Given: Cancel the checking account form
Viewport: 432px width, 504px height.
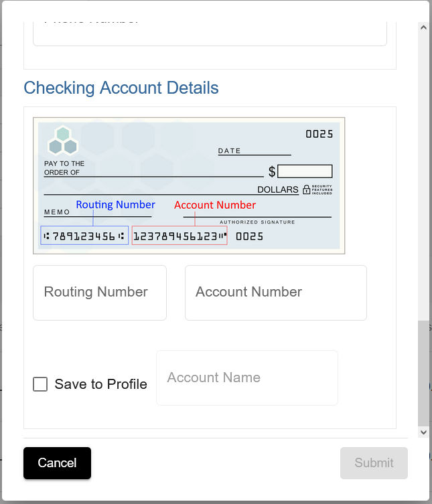Looking at the screenshot, I should [x=57, y=463].
